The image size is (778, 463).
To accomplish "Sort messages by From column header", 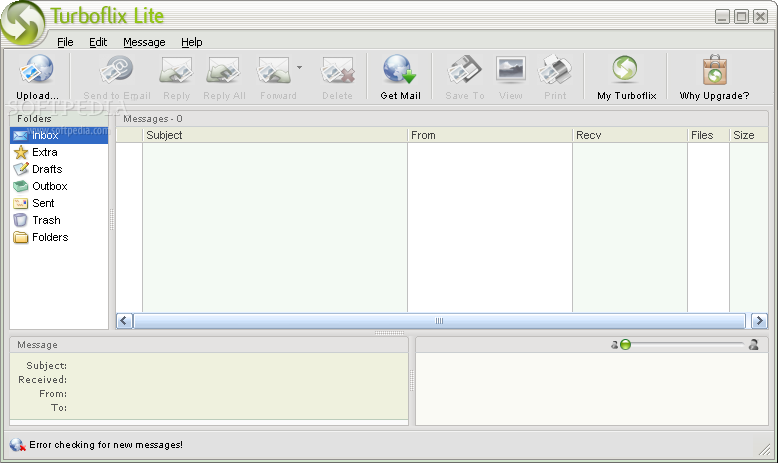I will click(x=490, y=135).
